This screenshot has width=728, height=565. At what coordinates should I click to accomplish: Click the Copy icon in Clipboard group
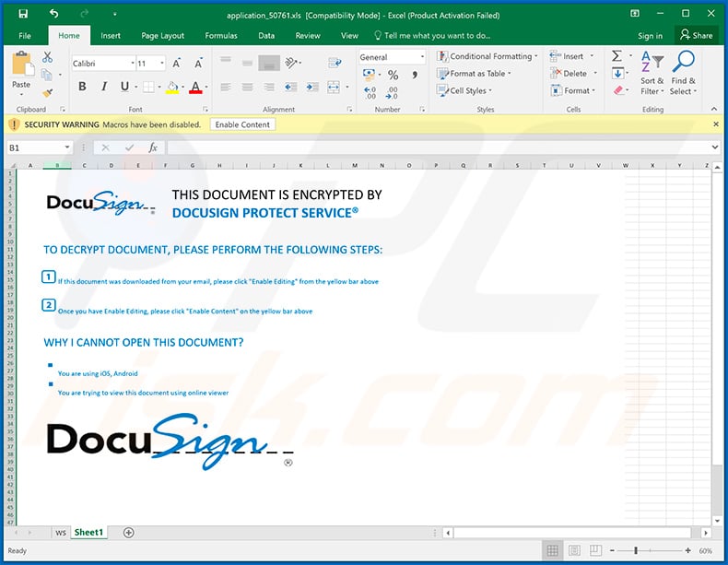point(46,75)
